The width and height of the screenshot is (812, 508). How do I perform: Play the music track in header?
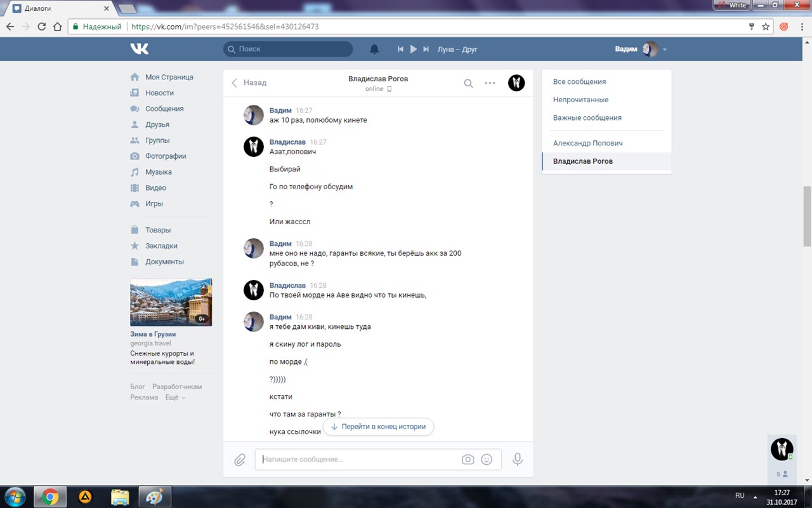413,49
